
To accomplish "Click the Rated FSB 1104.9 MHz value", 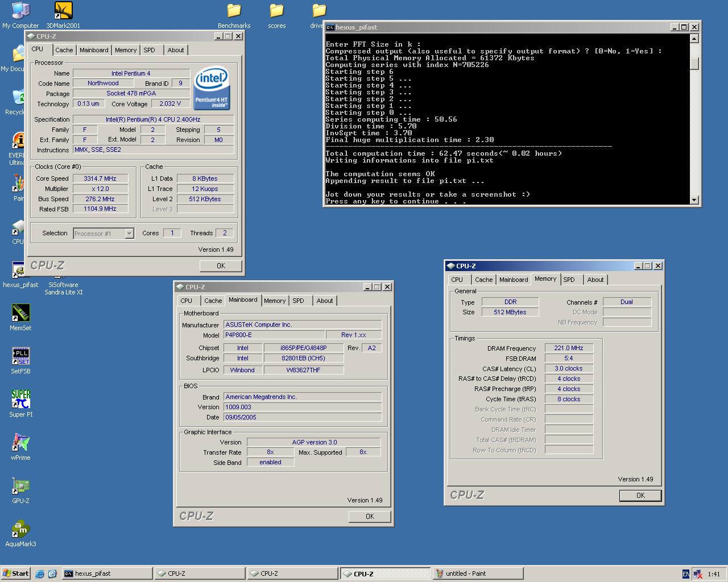I will (x=100, y=209).
